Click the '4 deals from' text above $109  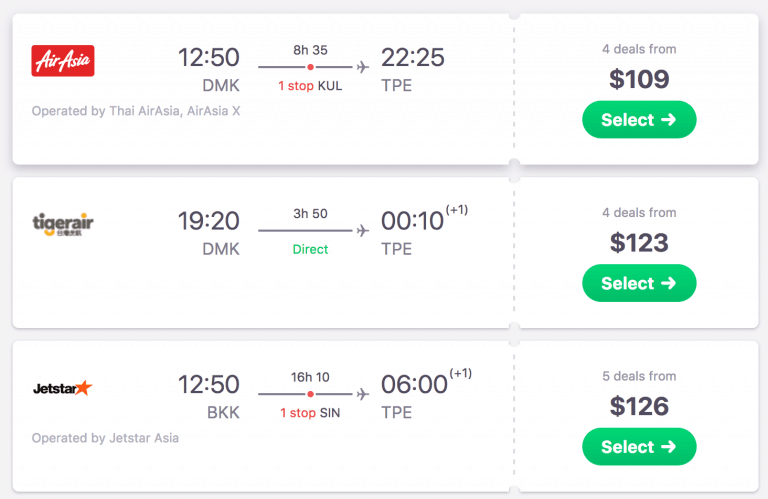639,49
